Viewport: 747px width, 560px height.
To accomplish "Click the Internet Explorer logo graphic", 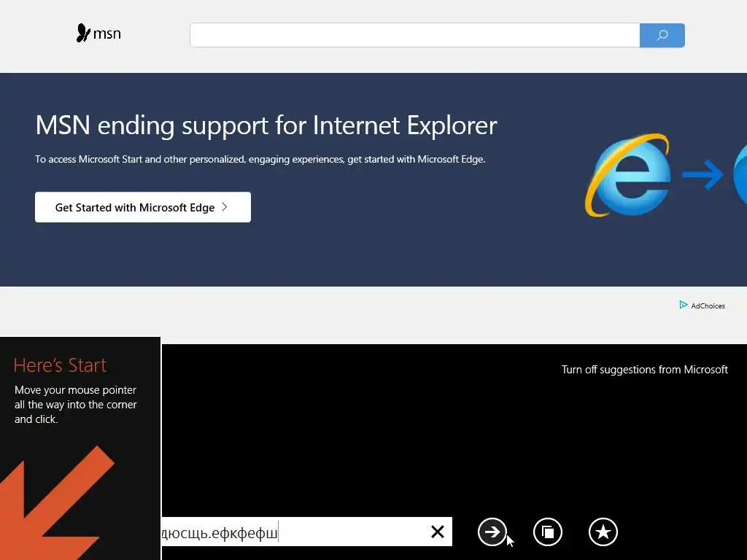I will coord(628,175).
